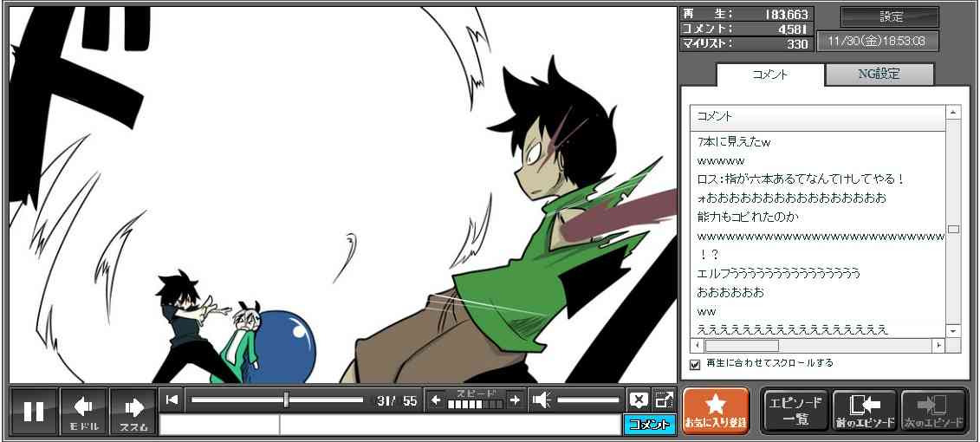This screenshot has height=442, width=980.
Task: Select the コメント tab
Action: pyautogui.click(x=770, y=75)
